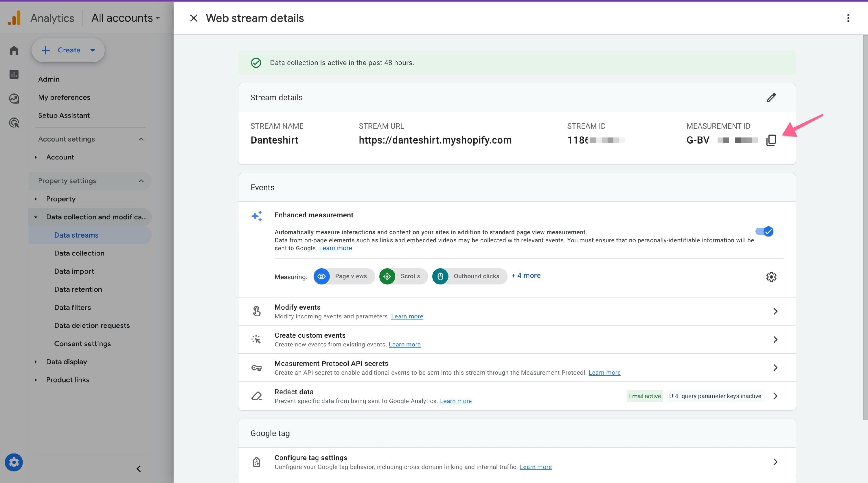This screenshot has height=483, width=868.
Task: Open the Create button
Action: pyautogui.click(x=68, y=50)
